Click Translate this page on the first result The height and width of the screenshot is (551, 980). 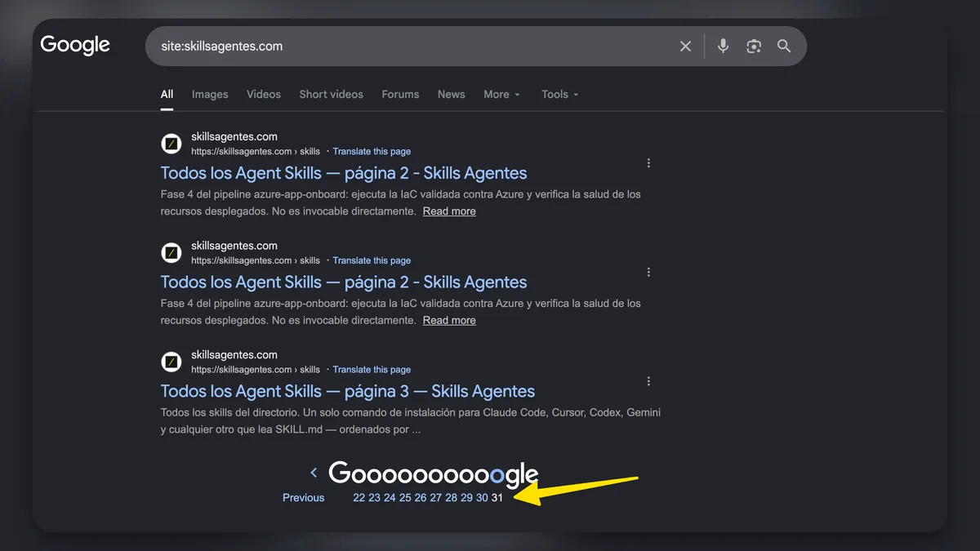tap(372, 152)
